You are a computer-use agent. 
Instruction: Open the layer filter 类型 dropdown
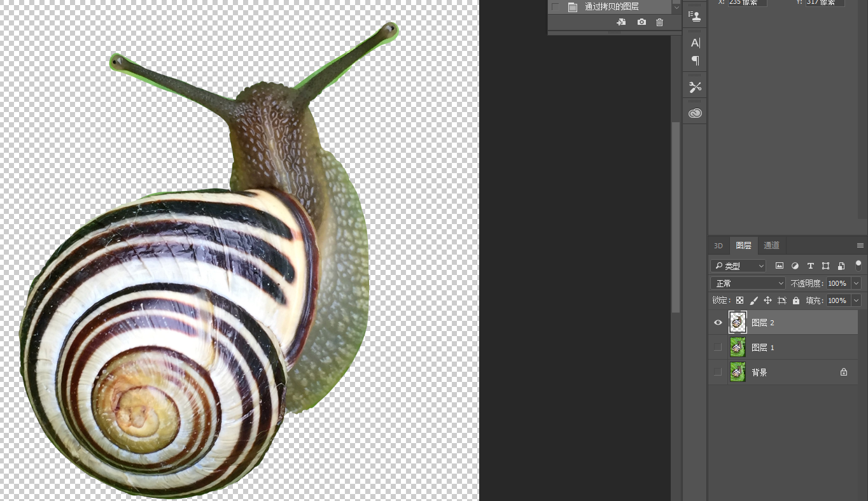point(738,265)
